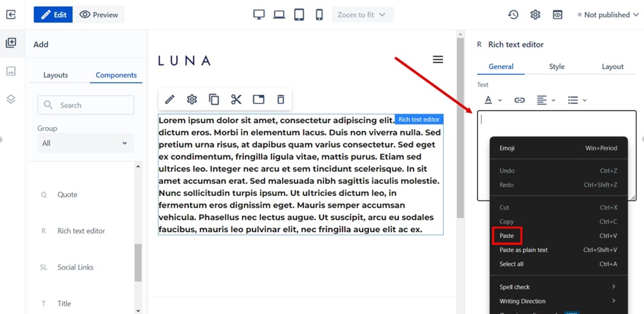Open version history clock icon
The image size is (644, 314).
pos(513,15)
